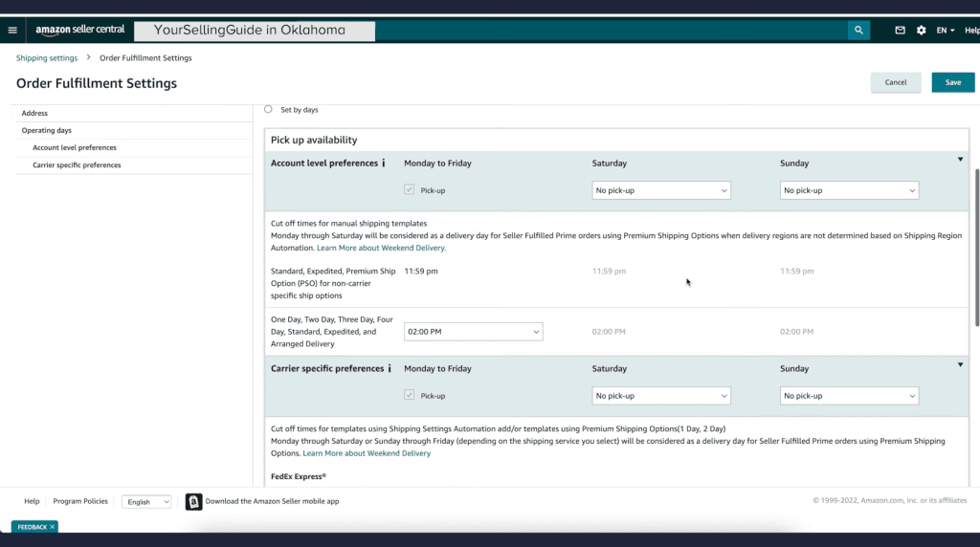
Task: Click Shipping settings breadcrumb link
Action: [x=47, y=58]
